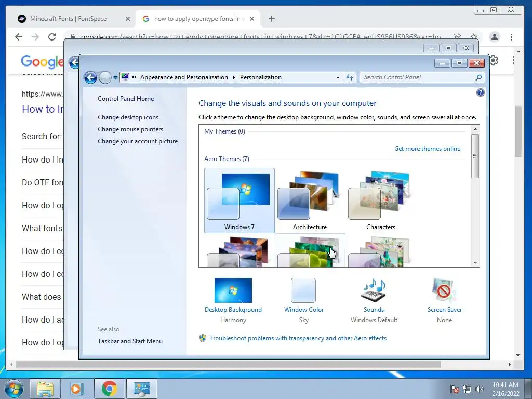This screenshot has height=399, width=532.
Task: Click the Chrome address bar URL
Action: (x=261, y=36)
